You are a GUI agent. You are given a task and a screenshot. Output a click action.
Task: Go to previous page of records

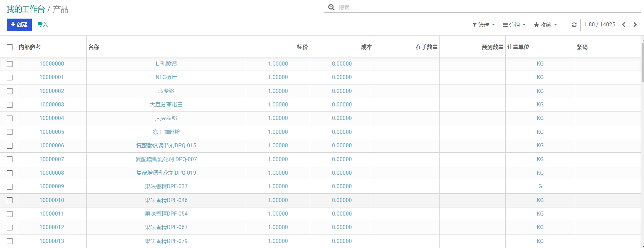[x=624, y=25]
